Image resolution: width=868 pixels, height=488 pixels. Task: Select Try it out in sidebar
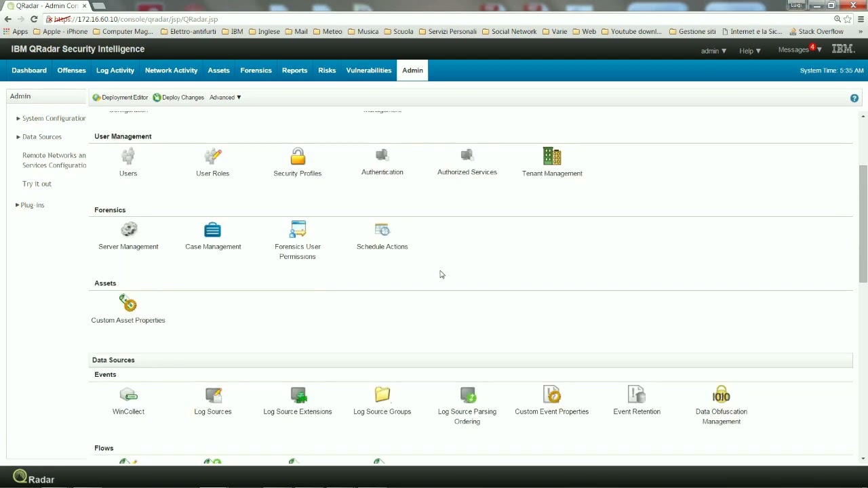[37, 184]
